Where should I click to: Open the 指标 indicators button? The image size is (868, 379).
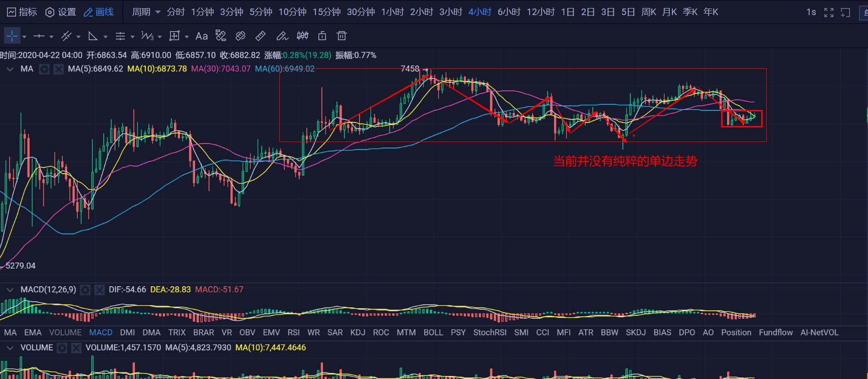click(x=22, y=12)
